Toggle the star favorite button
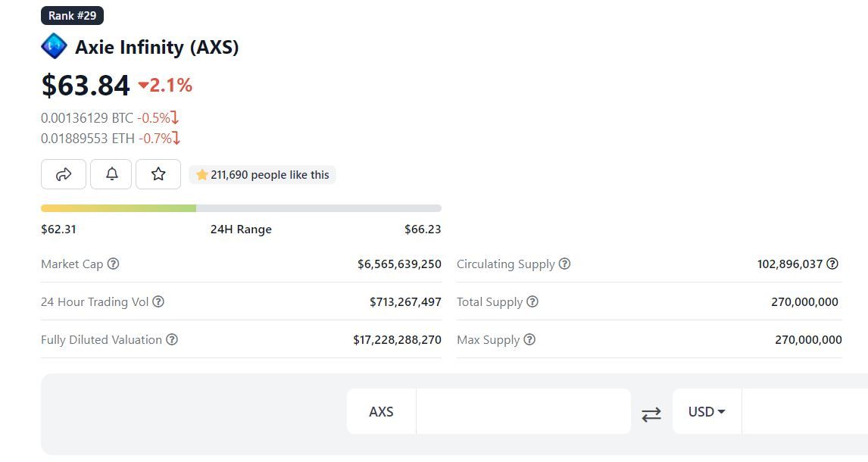Viewport: 868px width, 462px height. coord(158,174)
